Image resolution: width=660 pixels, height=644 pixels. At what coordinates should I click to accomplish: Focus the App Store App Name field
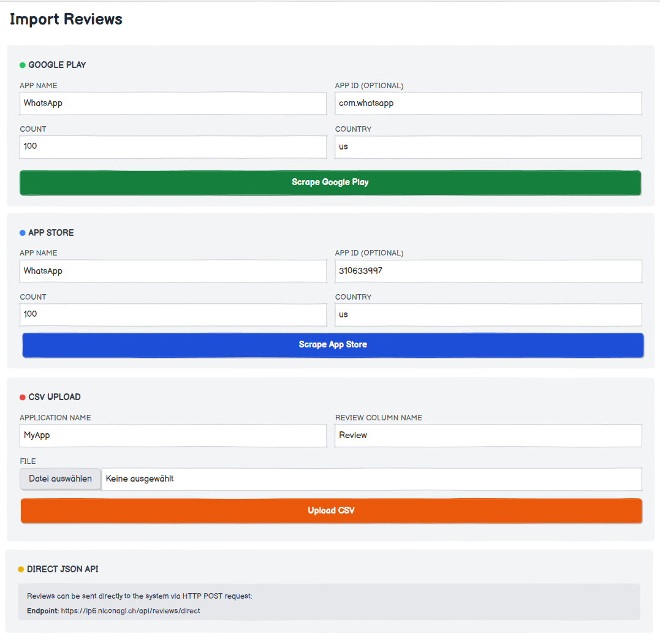tap(173, 271)
